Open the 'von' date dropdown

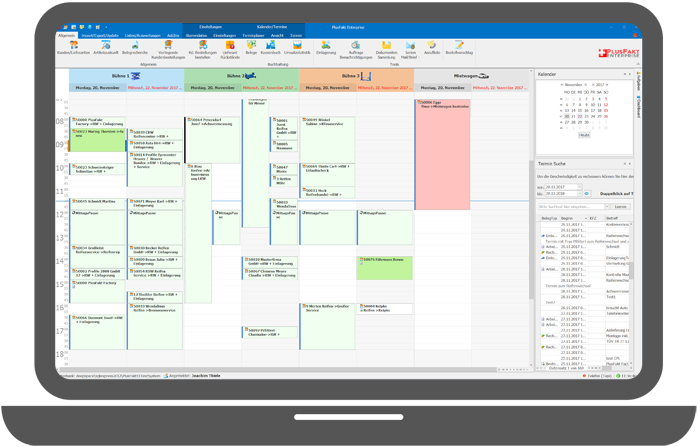579,187
